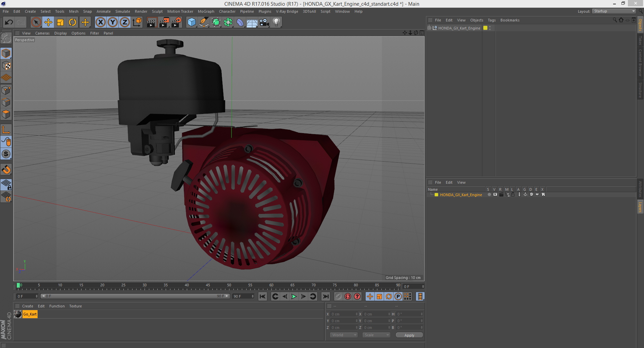Activate the Scale tool

(60, 22)
